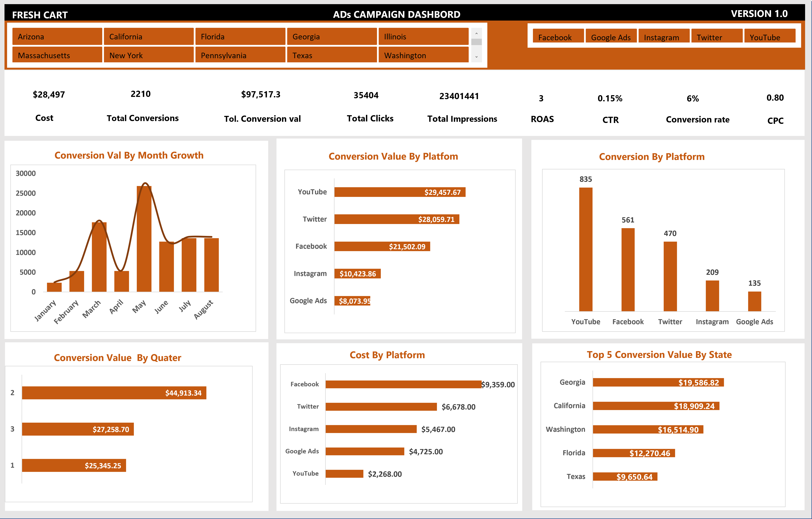Filter campaigns by Illinois
Image resolution: width=812 pixels, height=519 pixels.
pyautogui.click(x=423, y=36)
